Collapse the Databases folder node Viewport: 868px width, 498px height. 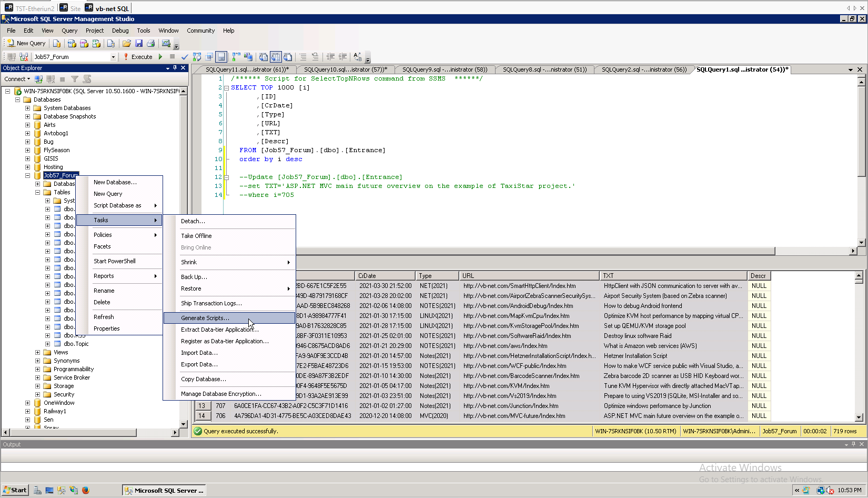click(18, 99)
